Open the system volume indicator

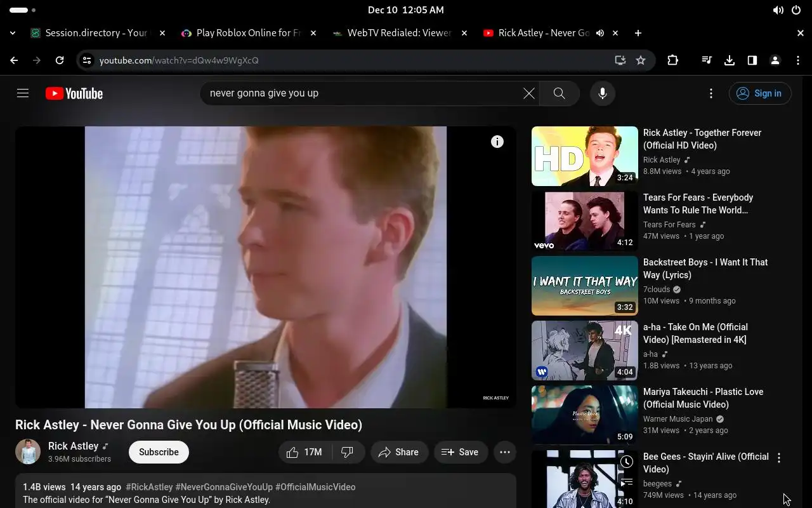pos(778,10)
